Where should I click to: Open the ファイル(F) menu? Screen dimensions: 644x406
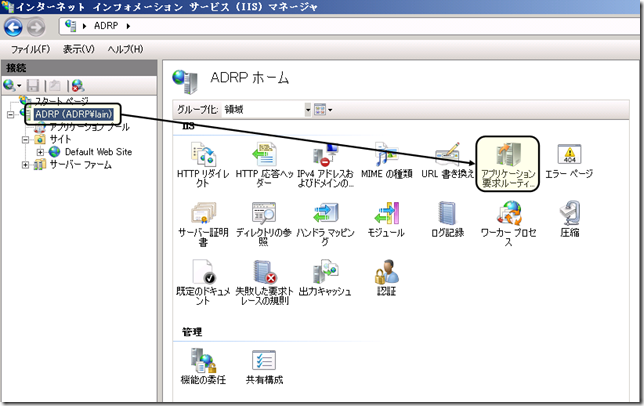pyautogui.click(x=30, y=49)
